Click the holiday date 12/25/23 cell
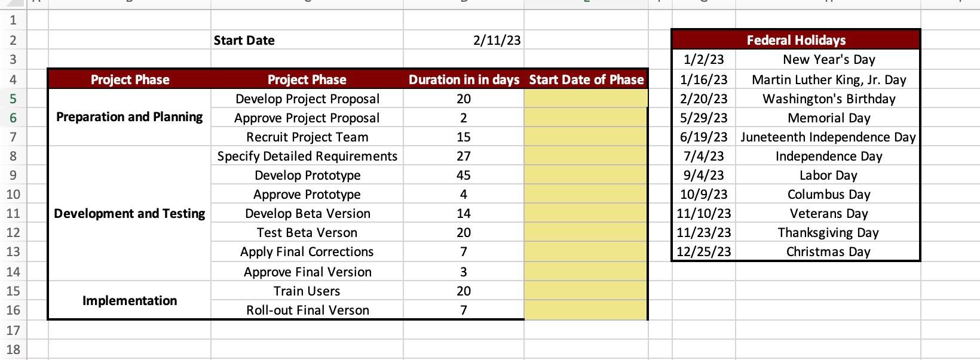Viewport: 980px width, 360px height. tap(702, 251)
